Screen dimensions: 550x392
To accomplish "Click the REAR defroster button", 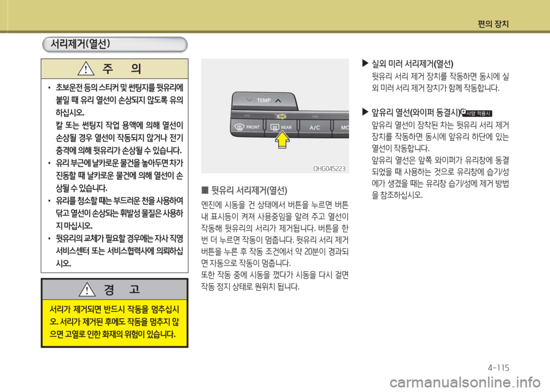I will coord(284,127).
